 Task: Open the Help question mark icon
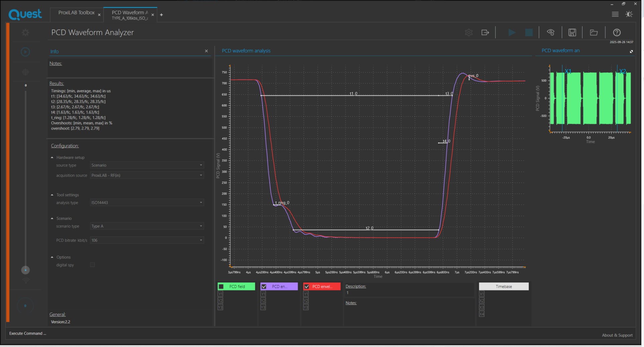coord(617,32)
